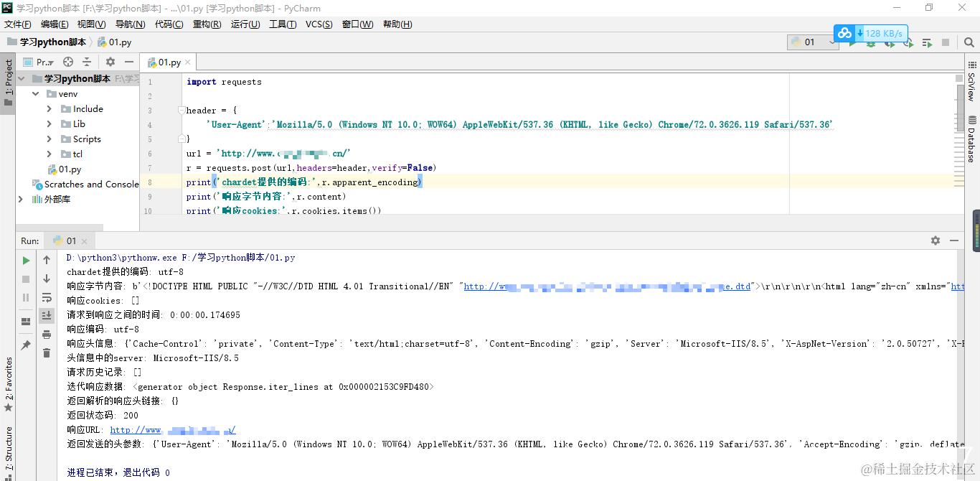Click line 8 print chardet code
The height and width of the screenshot is (481, 980).
coord(304,182)
